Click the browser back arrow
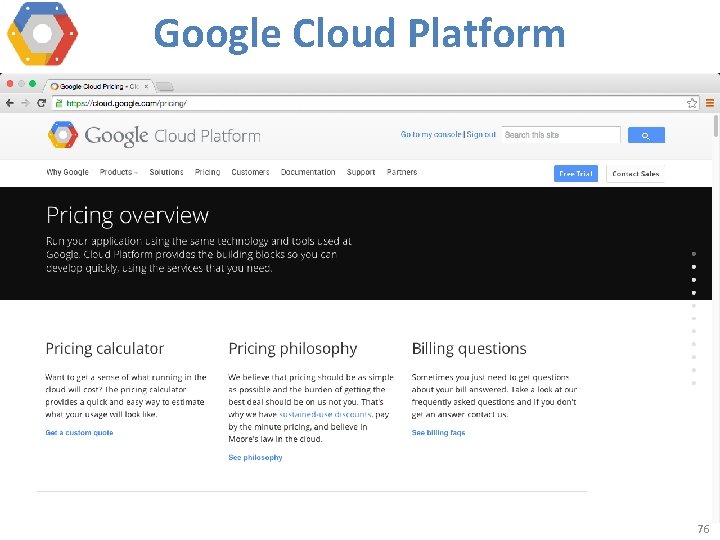This screenshot has width=720, height=540. click(x=10, y=103)
